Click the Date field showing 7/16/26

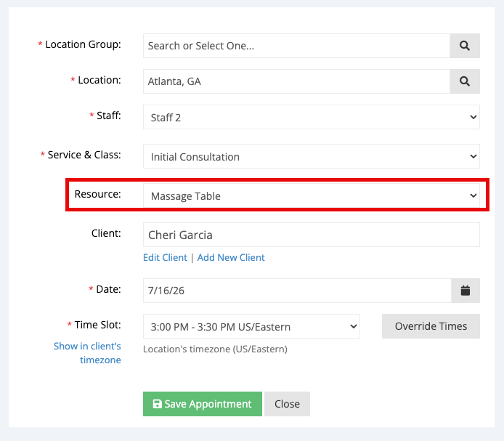tap(297, 291)
